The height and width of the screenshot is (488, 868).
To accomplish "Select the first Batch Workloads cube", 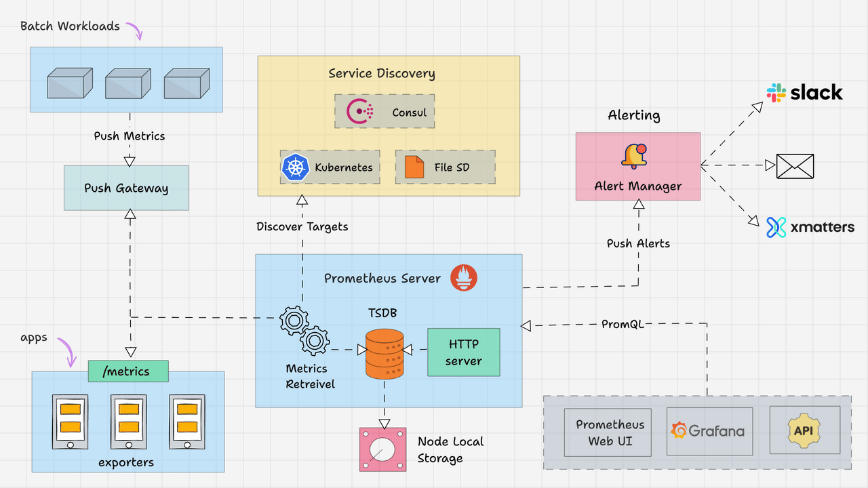I will [x=68, y=83].
